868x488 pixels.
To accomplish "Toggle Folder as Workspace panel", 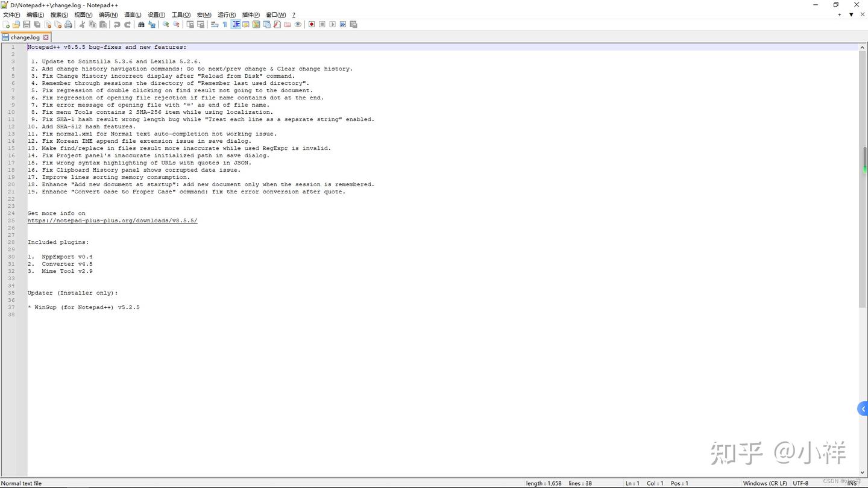I will tap(288, 25).
